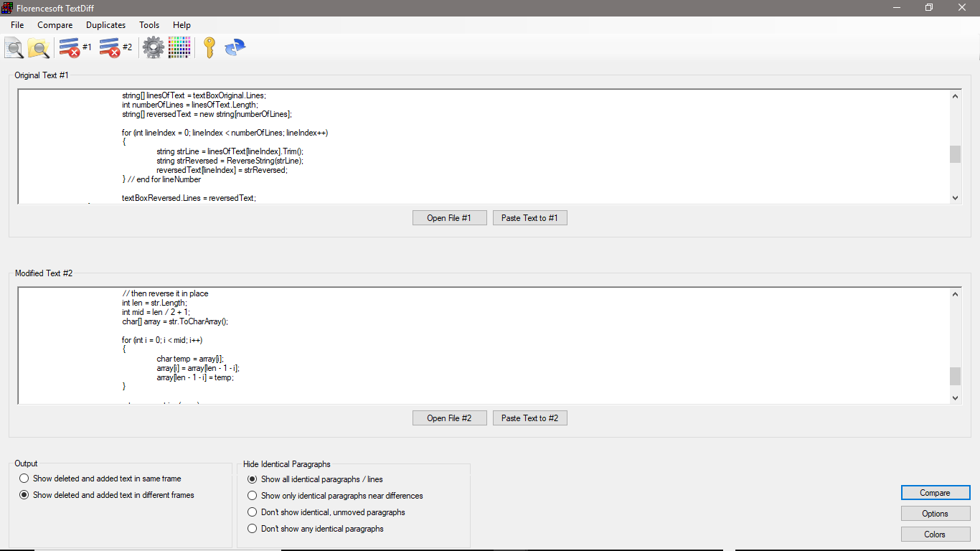Click Paste Text to #2 button
This screenshot has width=980, height=551.
pos(529,418)
